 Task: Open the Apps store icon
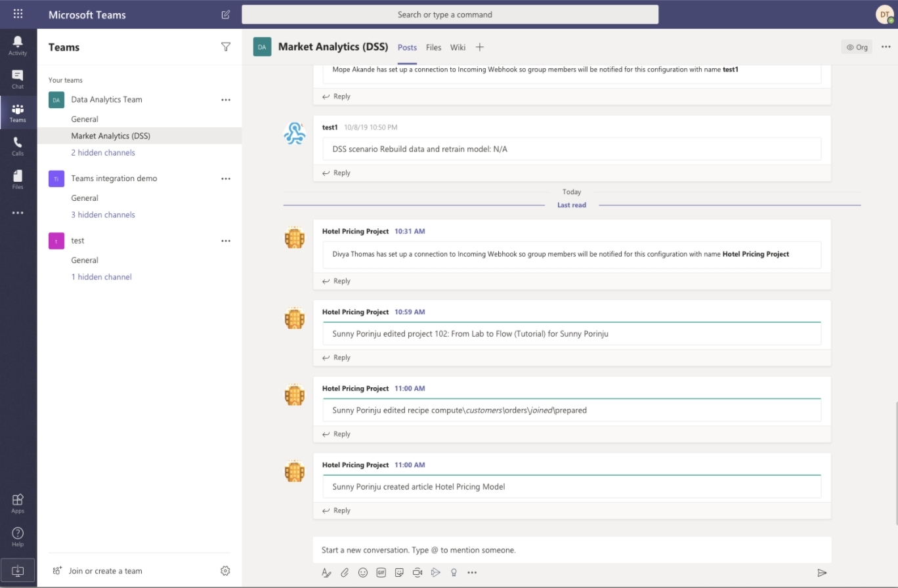[18, 503]
